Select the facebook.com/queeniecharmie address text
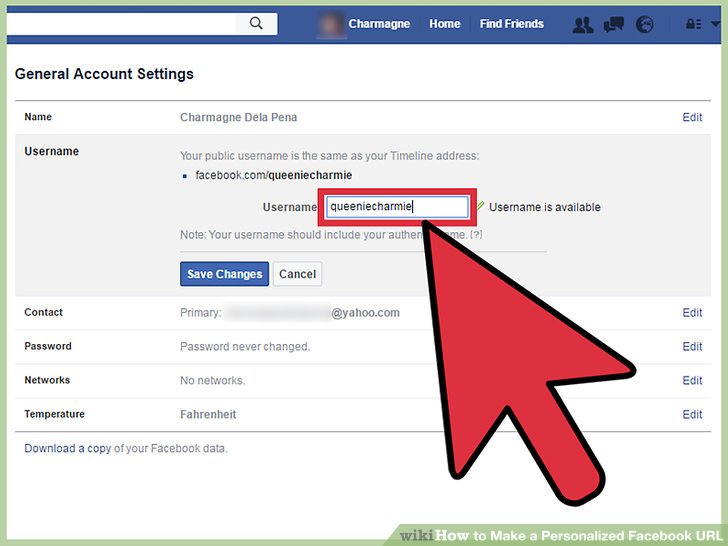 (x=273, y=176)
